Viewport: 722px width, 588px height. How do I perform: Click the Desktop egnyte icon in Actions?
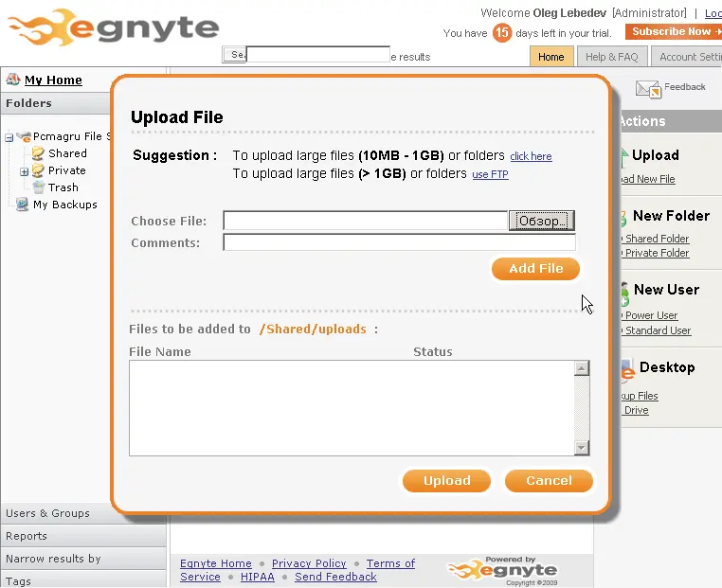(627, 369)
